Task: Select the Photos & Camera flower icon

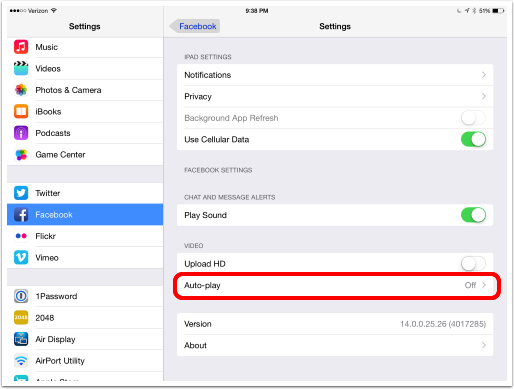Action: click(21, 90)
